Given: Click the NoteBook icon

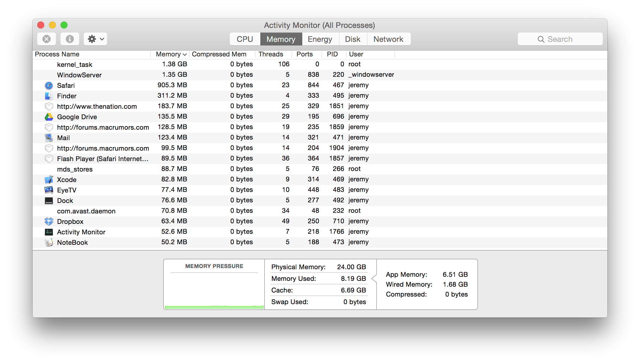Looking at the screenshot, I should click(x=49, y=242).
